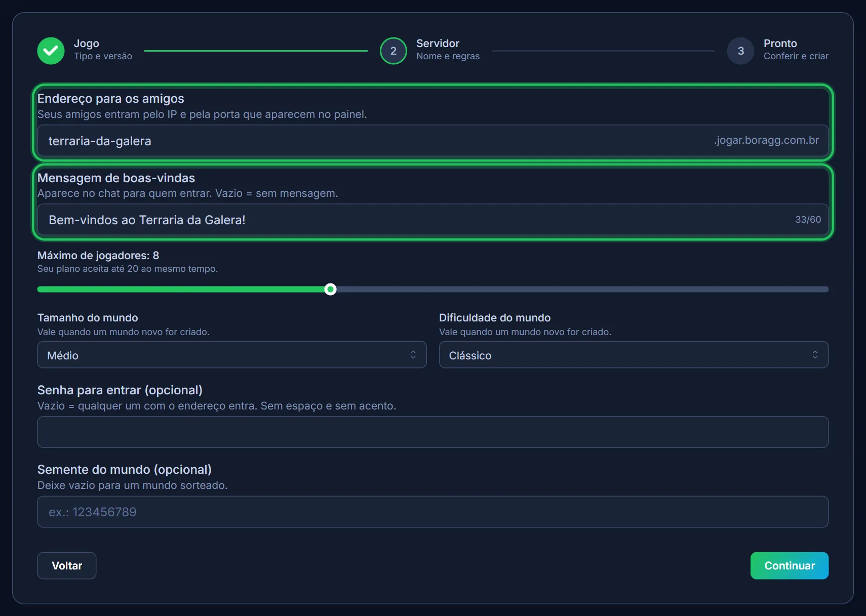Click the chevron arrows in Tamanho do mundo
This screenshot has height=616, width=866.
coord(413,355)
